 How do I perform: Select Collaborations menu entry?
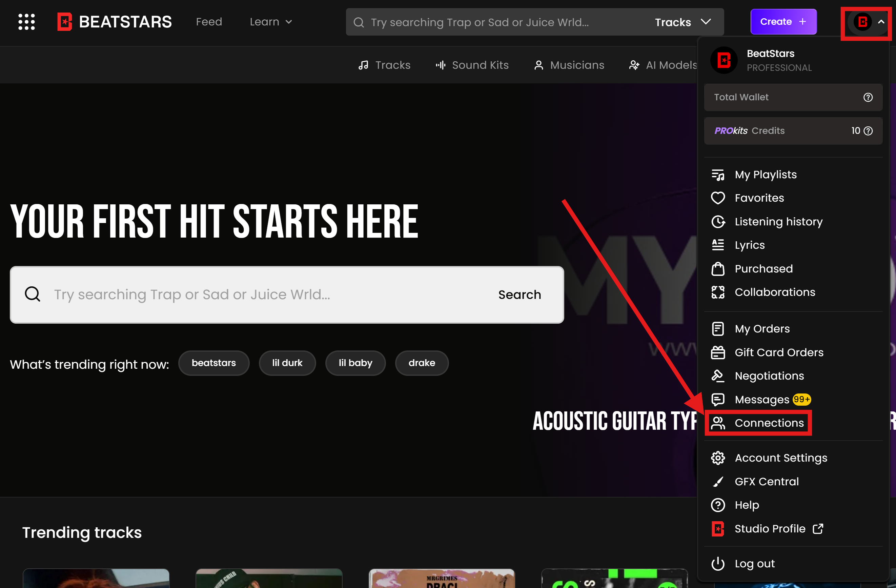click(775, 292)
